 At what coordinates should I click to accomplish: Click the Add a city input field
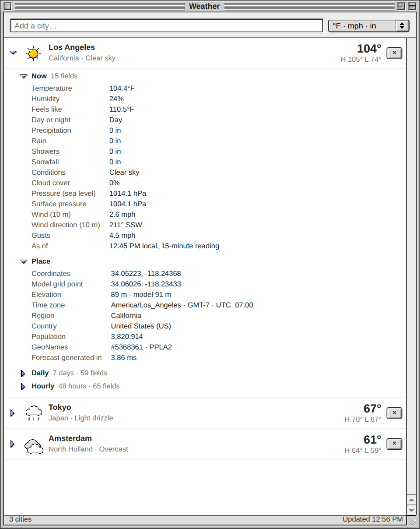pos(167,26)
